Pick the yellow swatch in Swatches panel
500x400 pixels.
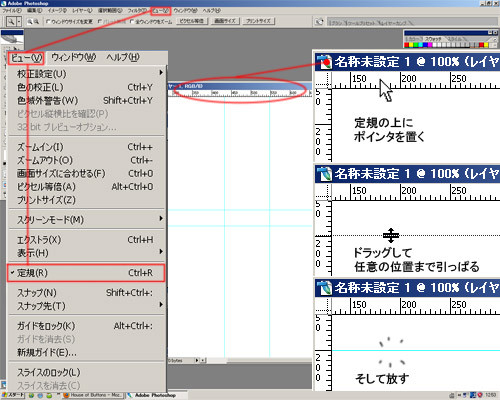[x=412, y=45]
